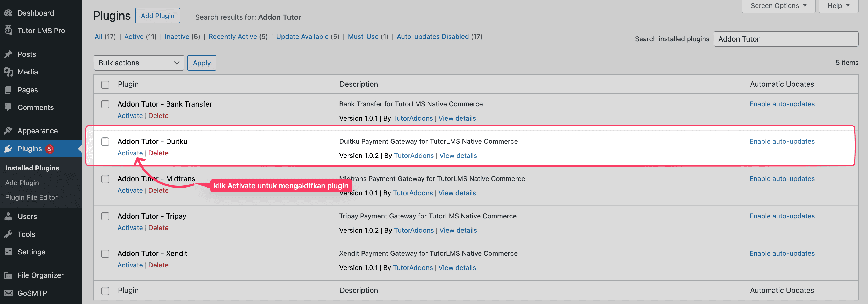This screenshot has height=304, width=868.
Task: Click the Comments speech bubble icon
Action: 9,107
